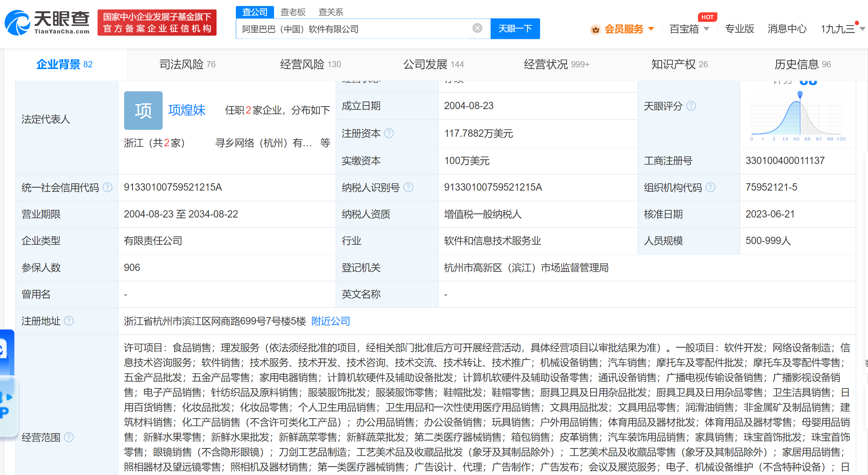Click company type 有限责任公司
868x475 pixels.
point(153,241)
